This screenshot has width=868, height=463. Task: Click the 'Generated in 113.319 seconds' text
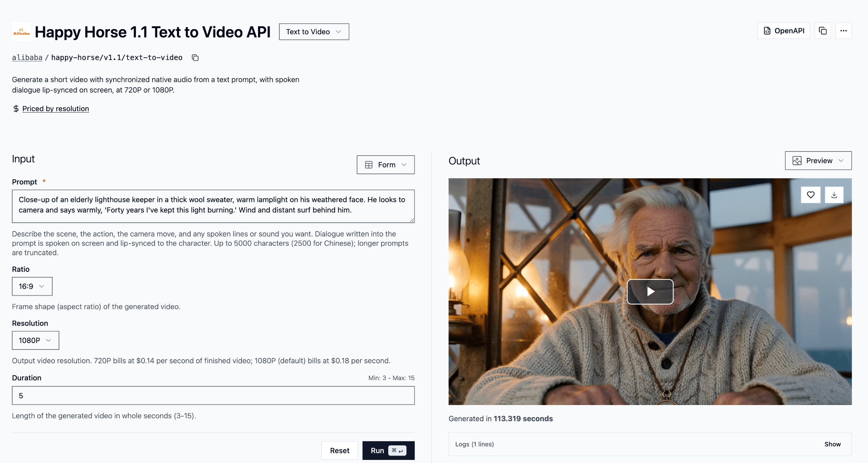[x=500, y=419]
